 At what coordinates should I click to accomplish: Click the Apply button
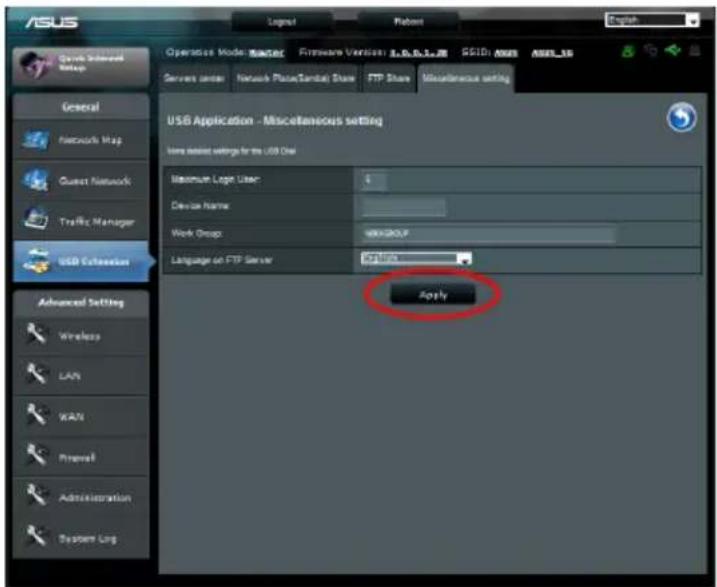pyautogui.click(x=433, y=294)
